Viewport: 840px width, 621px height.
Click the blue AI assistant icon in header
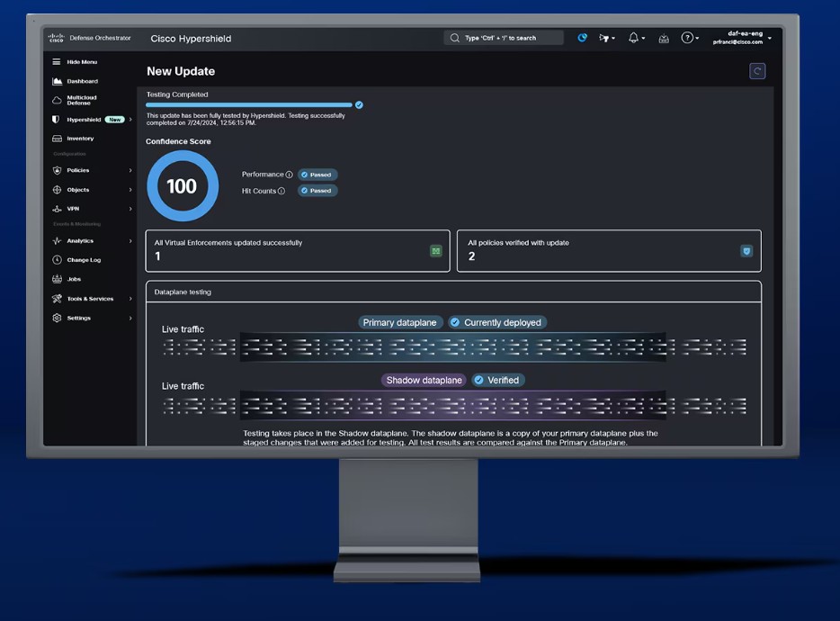[x=582, y=38]
